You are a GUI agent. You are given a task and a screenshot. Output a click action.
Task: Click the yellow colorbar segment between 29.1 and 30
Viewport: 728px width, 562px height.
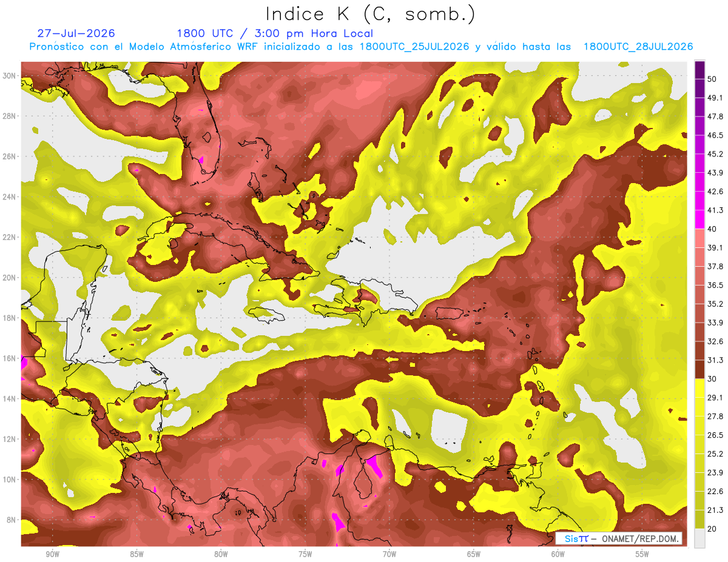point(699,388)
